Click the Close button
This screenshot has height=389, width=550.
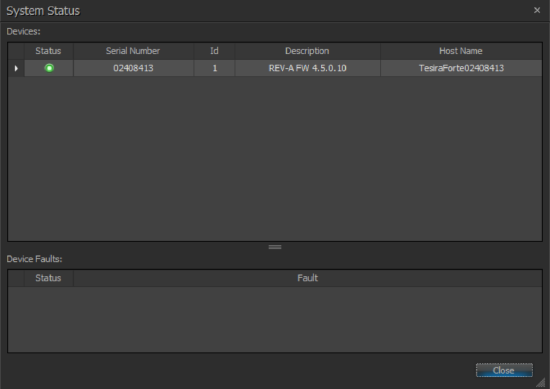tap(504, 370)
